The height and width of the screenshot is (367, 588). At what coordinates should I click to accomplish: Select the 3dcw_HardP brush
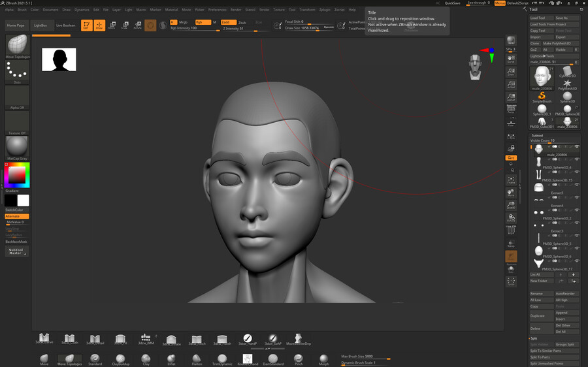(248, 338)
